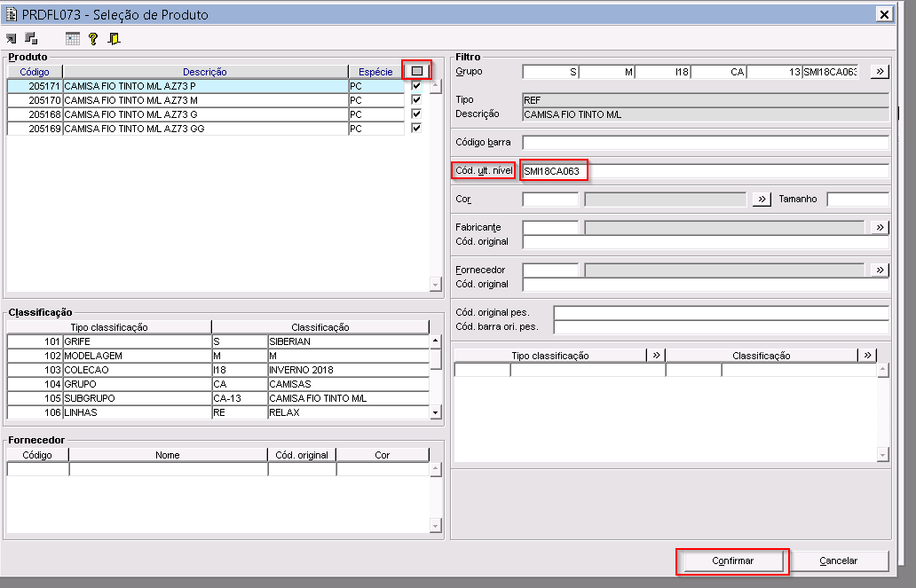Screen dimensions: 916x588
Task: Click the Grupo field containing CA
Action: tap(719, 72)
